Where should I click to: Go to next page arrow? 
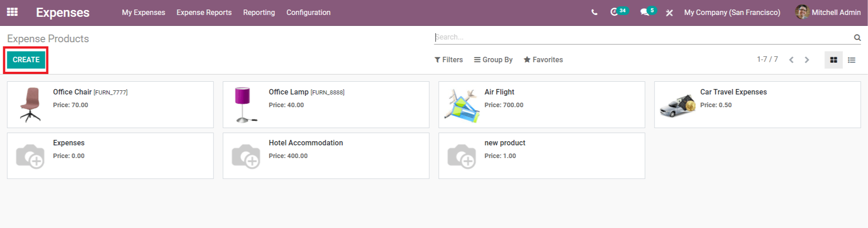(807, 60)
